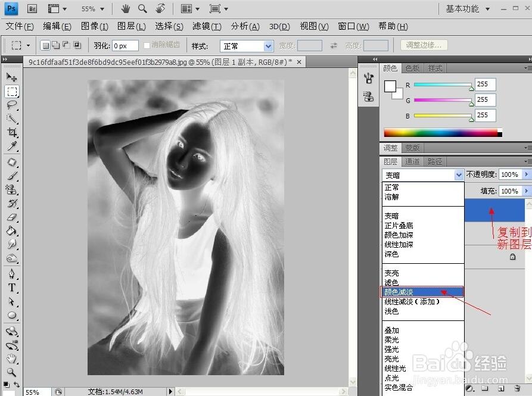Open the marquee tool preset picker
Screen dimensions: 532x396
tap(20, 45)
